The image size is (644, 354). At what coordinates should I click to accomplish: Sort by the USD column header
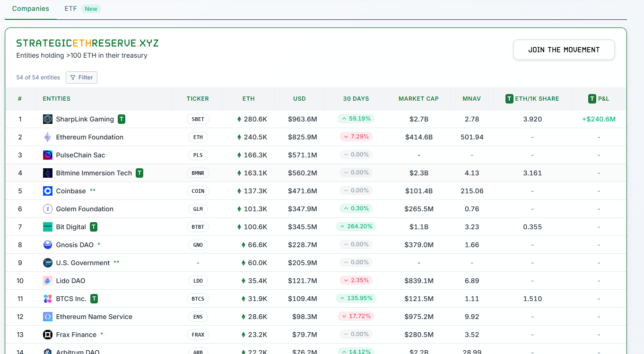click(x=299, y=99)
